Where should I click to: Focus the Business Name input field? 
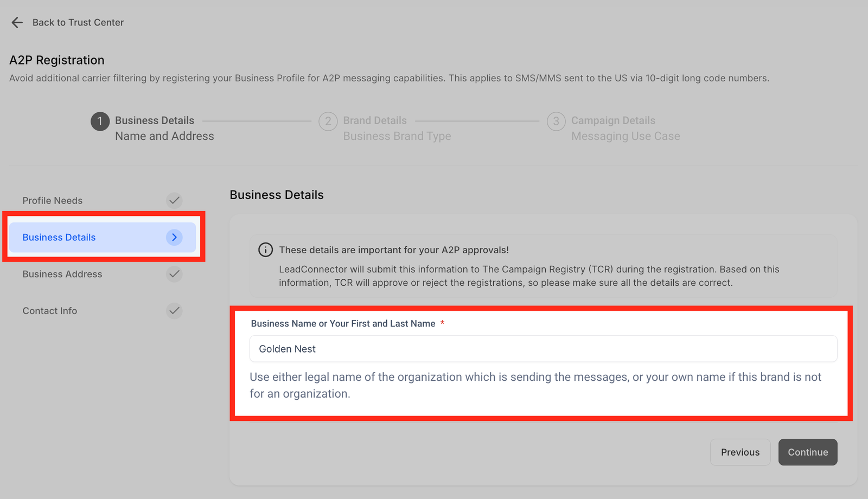pyautogui.click(x=542, y=349)
